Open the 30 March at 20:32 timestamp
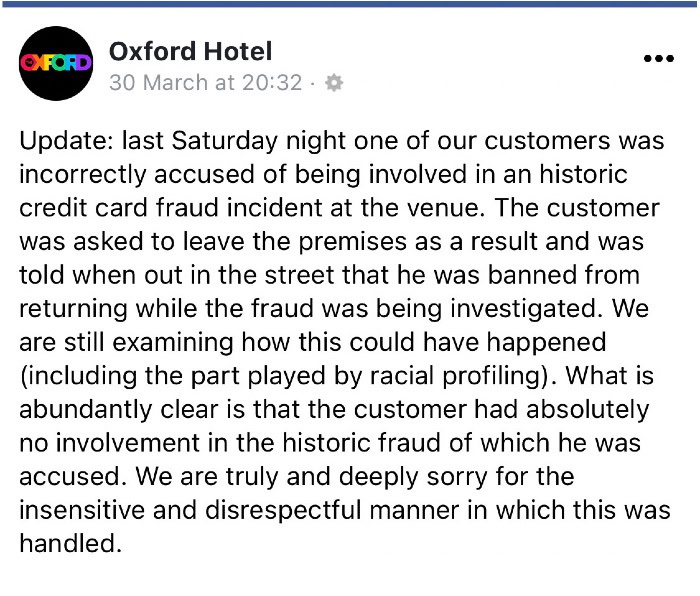The image size is (700, 596). [206, 83]
